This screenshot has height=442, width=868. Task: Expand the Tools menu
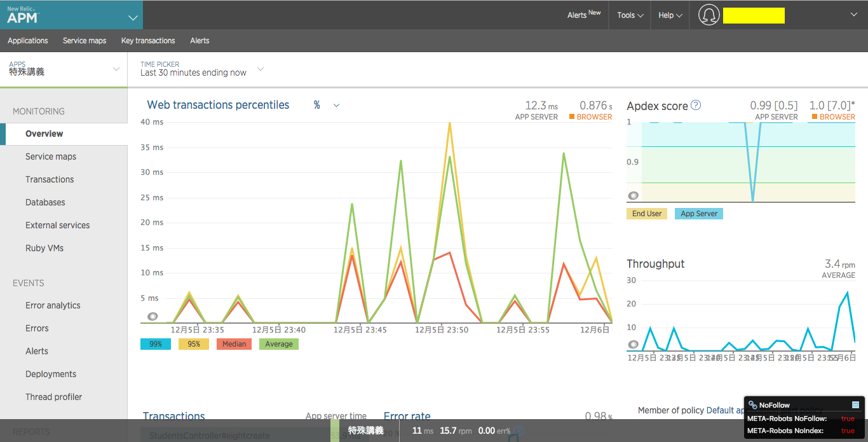630,15
